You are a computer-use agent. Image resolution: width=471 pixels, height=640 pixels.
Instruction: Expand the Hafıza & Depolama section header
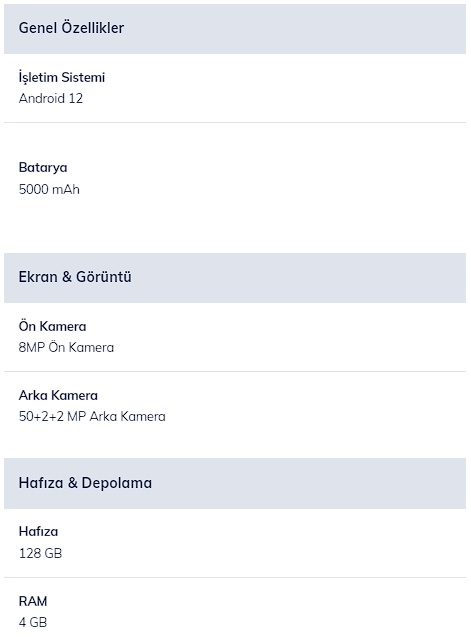[235, 483]
